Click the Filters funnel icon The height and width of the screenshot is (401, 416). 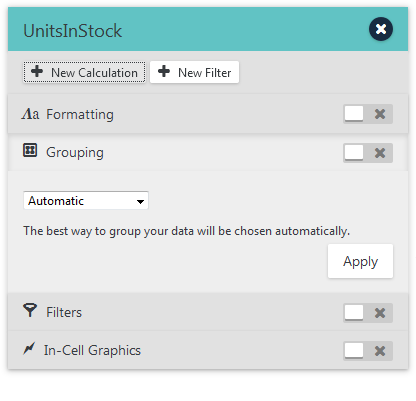pyautogui.click(x=30, y=310)
